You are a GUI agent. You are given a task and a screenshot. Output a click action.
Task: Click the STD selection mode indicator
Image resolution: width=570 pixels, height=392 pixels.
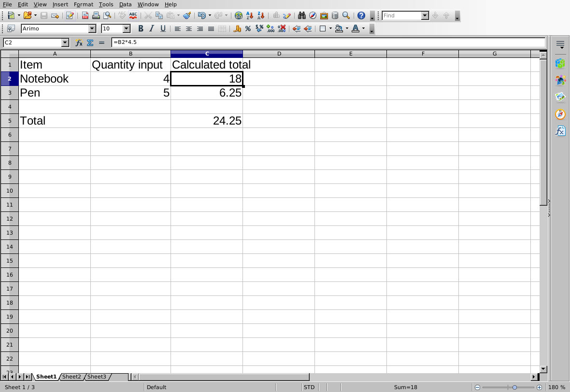tap(309, 387)
